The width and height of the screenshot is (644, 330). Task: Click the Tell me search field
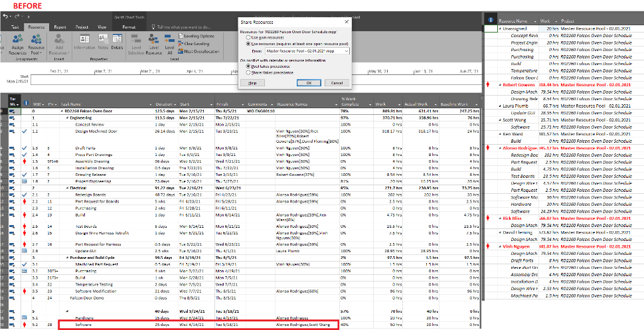(x=183, y=27)
